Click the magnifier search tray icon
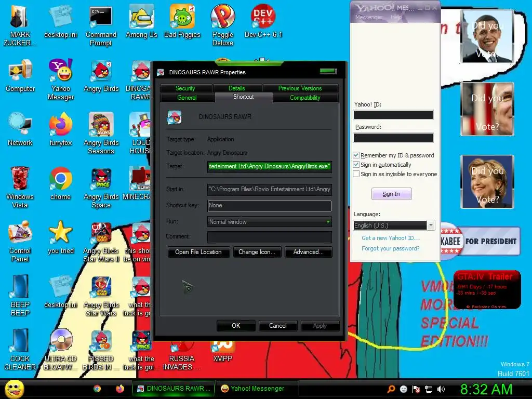 [x=391, y=389]
